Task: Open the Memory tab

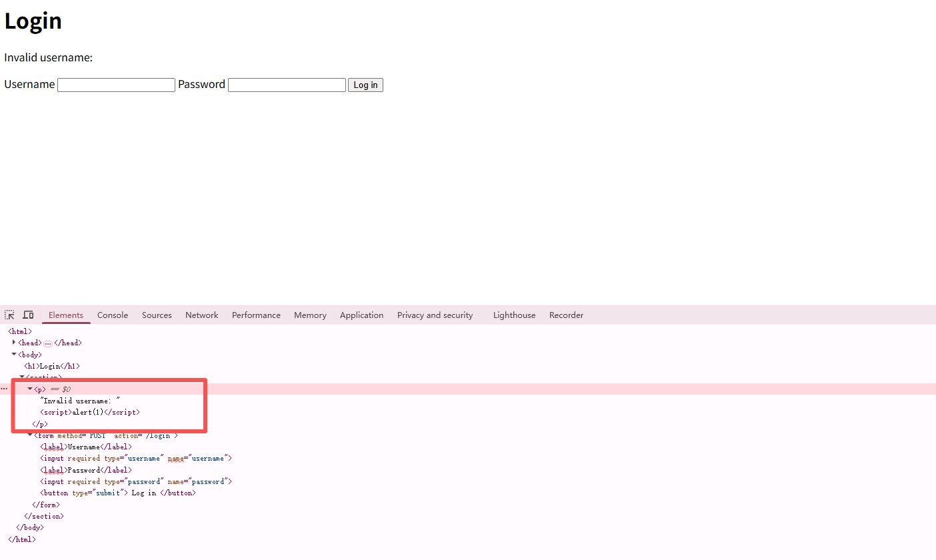Action: [x=310, y=315]
